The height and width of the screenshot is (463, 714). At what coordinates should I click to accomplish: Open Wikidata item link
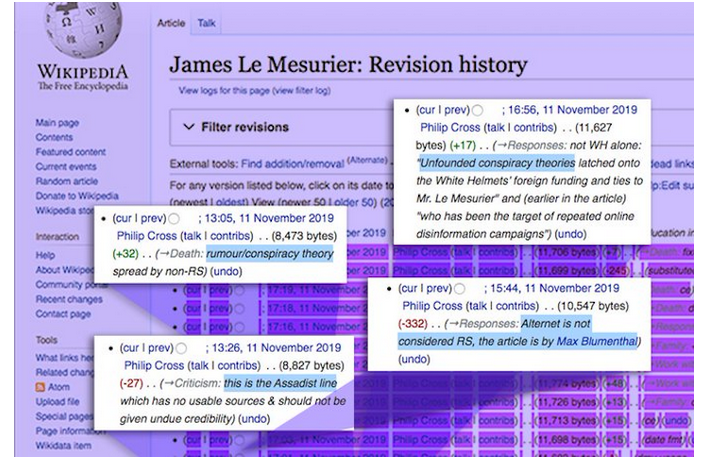pos(63,445)
